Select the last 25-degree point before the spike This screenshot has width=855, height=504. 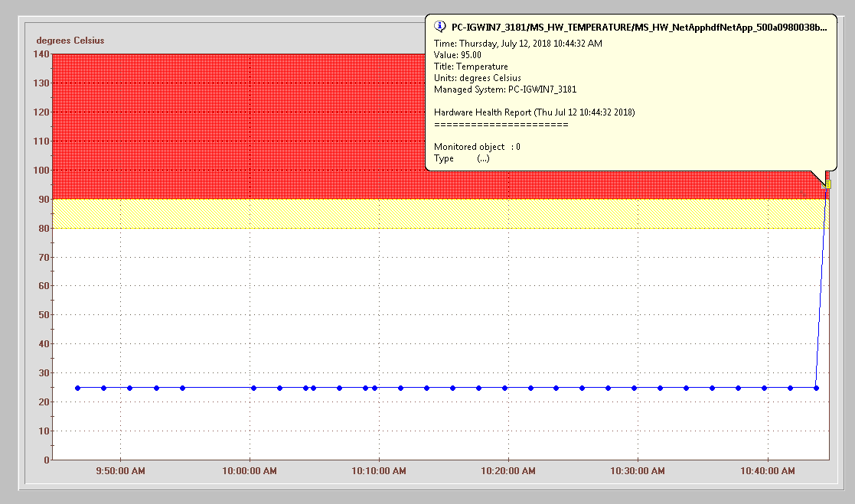coord(816,388)
